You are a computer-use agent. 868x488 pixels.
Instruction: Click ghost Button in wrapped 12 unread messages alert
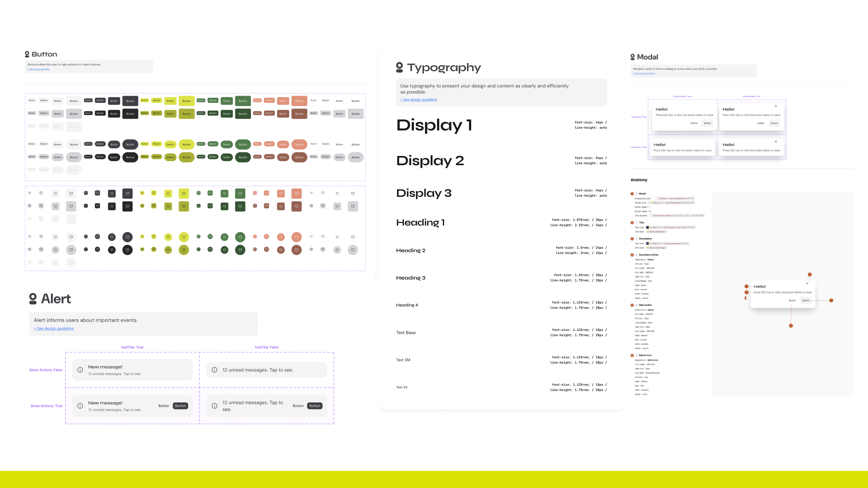point(298,406)
